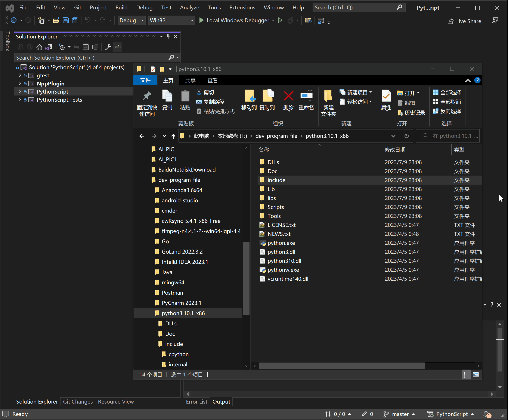Click the Search Solution Explorer field
508x420 pixels.
pyautogui.click(x=92, y=58)
